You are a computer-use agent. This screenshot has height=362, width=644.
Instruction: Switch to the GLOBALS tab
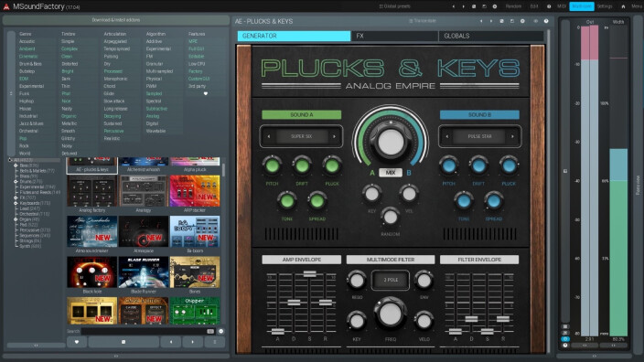(491, 37)
